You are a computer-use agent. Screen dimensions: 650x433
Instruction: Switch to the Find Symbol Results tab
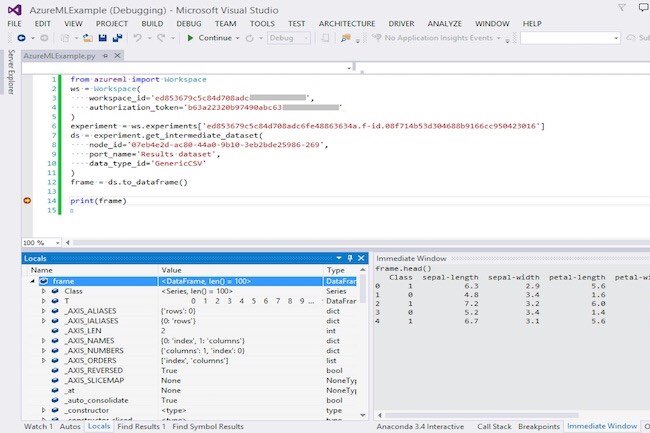[x=208, y=426]
